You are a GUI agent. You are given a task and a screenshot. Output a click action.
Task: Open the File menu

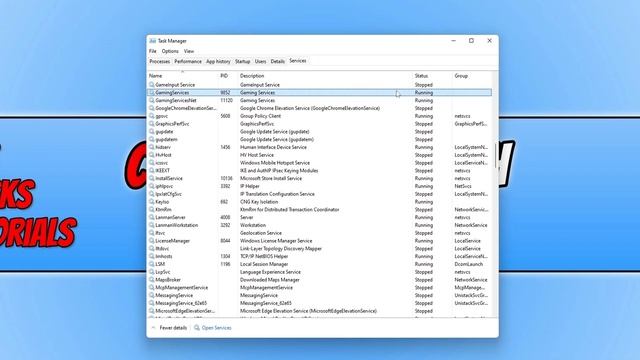153,51
